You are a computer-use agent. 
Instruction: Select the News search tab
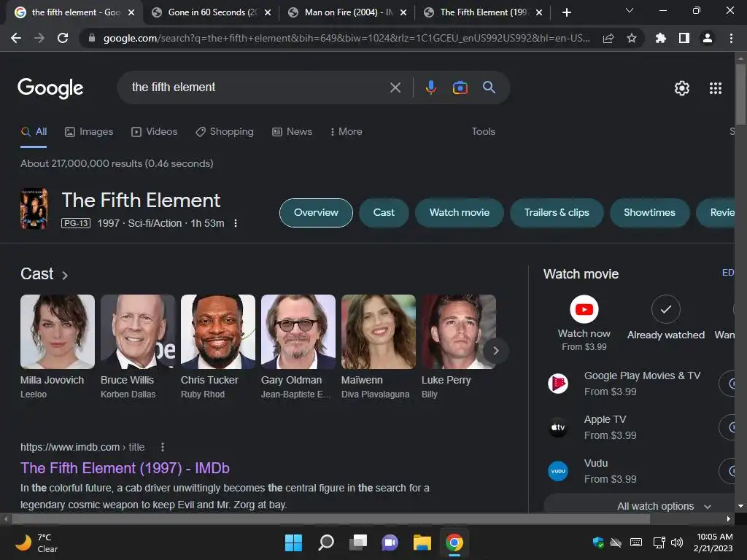pos(292,132)
